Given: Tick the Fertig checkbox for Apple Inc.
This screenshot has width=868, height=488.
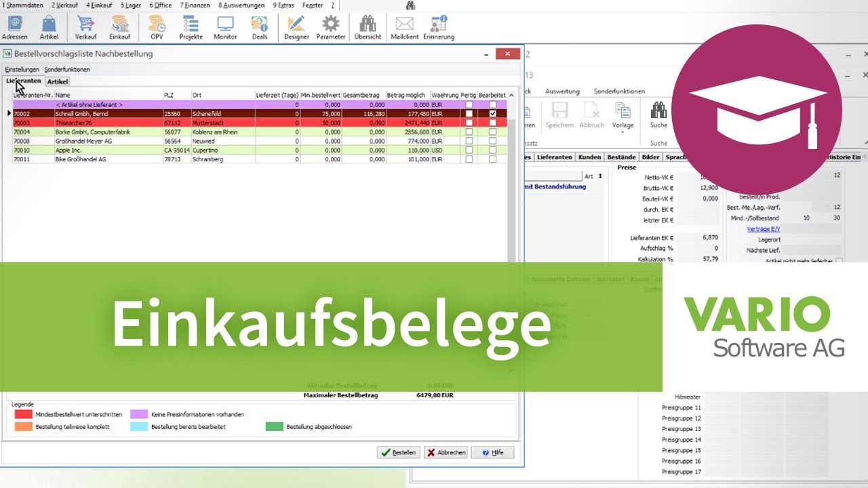Looking at the screenshot, I should coord(469,150).
